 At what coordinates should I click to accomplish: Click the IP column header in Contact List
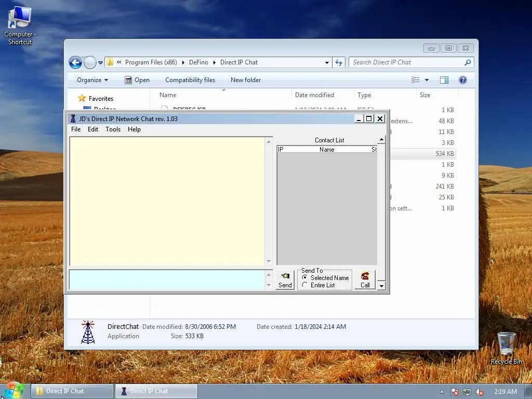point(281,149)
